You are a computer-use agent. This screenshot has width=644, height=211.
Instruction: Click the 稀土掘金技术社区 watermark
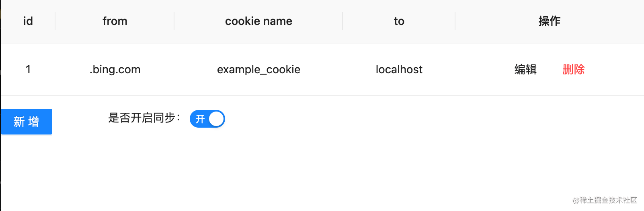tap(605, 200)
